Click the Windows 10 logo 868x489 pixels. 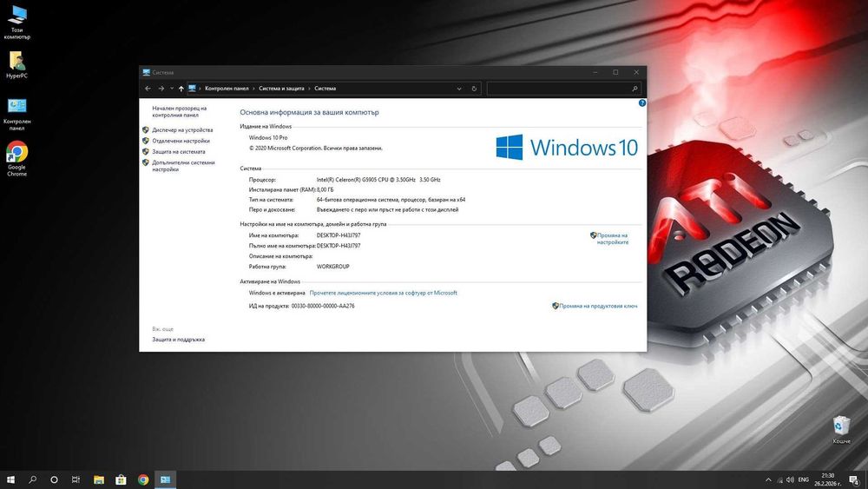pyautogui.click(x=567, y=148)
